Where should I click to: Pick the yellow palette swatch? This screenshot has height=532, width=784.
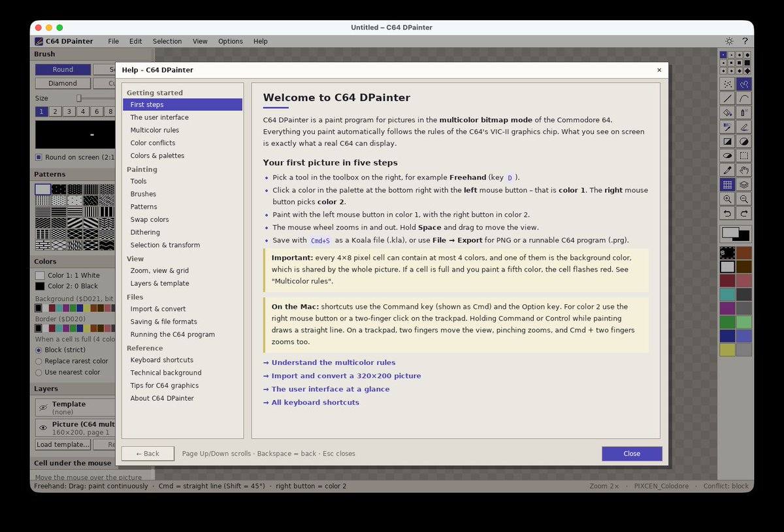[727, 350]
